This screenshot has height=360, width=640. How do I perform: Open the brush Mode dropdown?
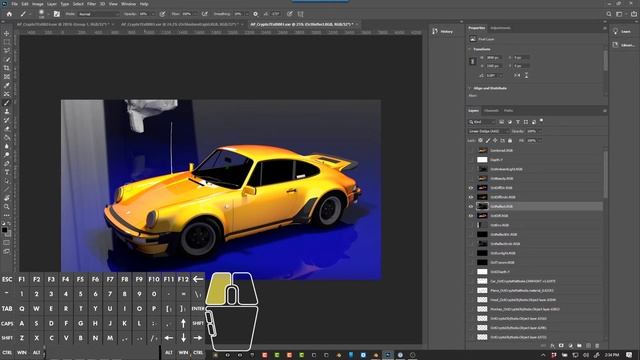pos(98,14)
